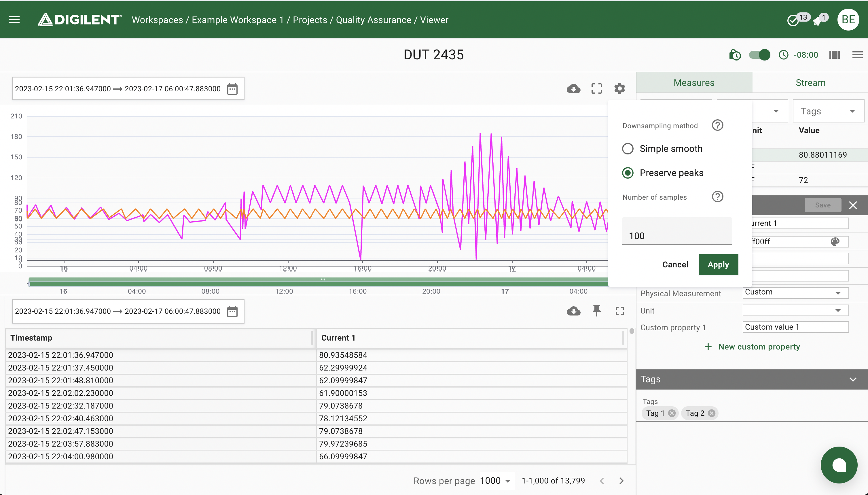Switch to the Measures tab

(694, 83)
